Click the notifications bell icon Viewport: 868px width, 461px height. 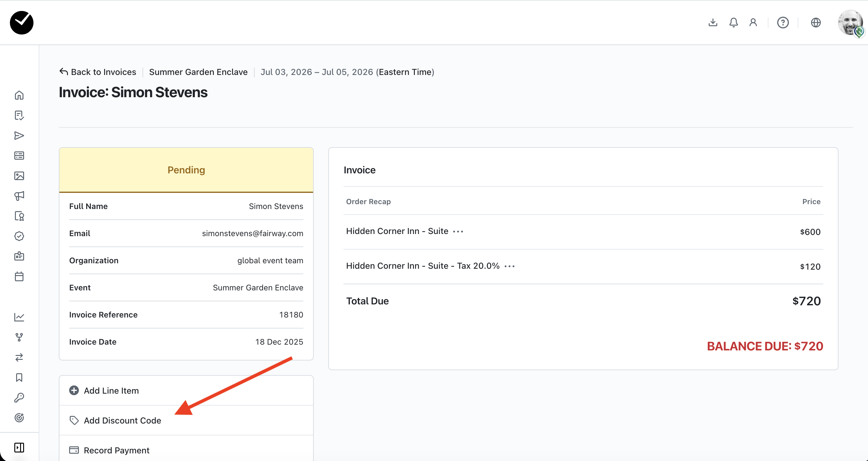click(x=734, y=23)
